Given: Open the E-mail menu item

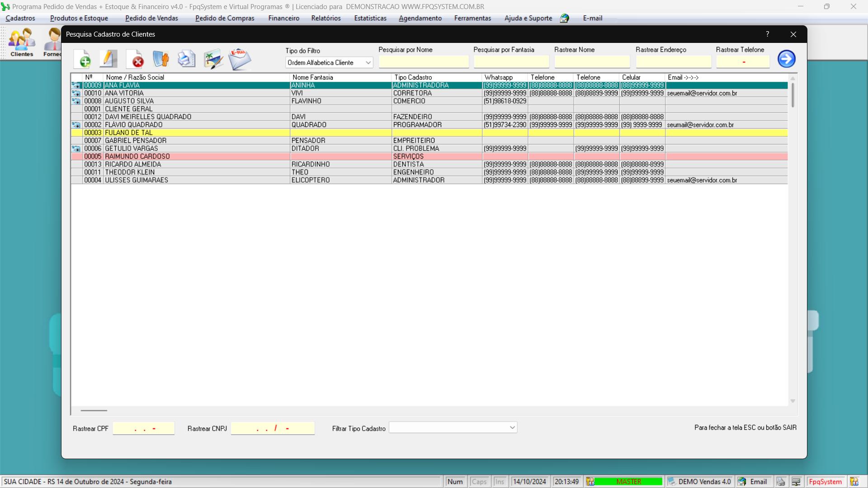Looking at the screenshot, I should 592,19.
